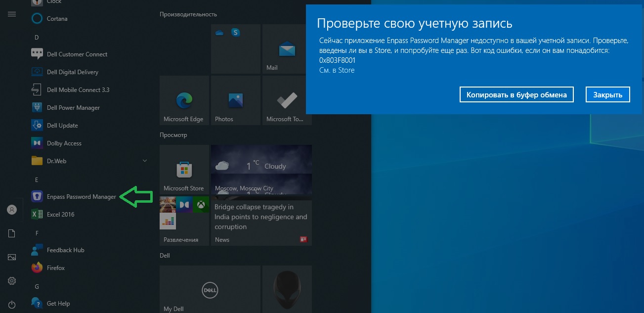Launch the Microsoft Edge tile

184,100
